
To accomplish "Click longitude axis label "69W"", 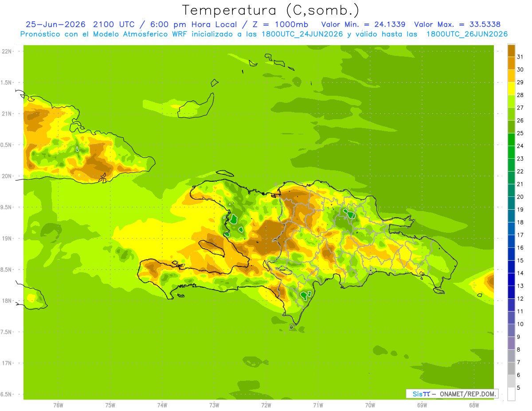I will pos(422,405).
